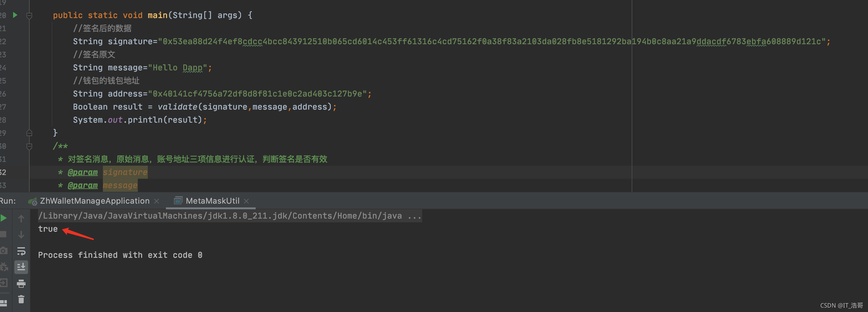This screenshot has width=868, height=312.
Task: Close the ZhWalletManageApplication run tab
Action: click(156, 201)
